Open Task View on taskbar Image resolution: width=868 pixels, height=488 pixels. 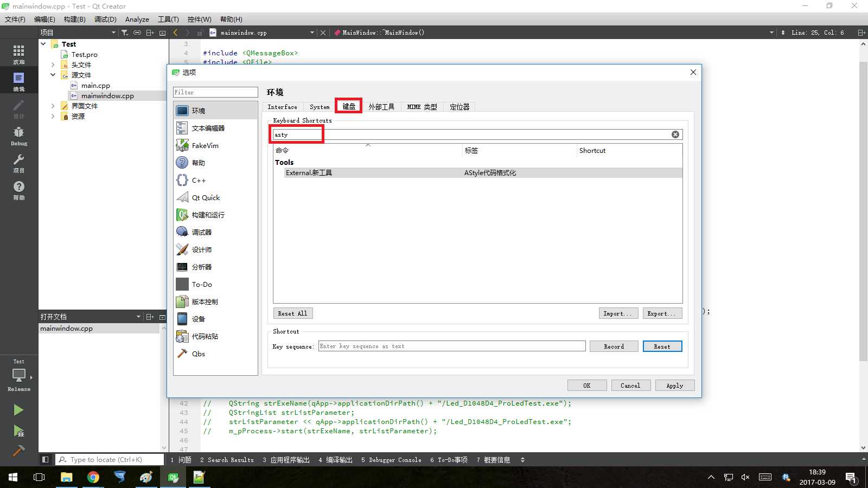click(x=39, y=477)
